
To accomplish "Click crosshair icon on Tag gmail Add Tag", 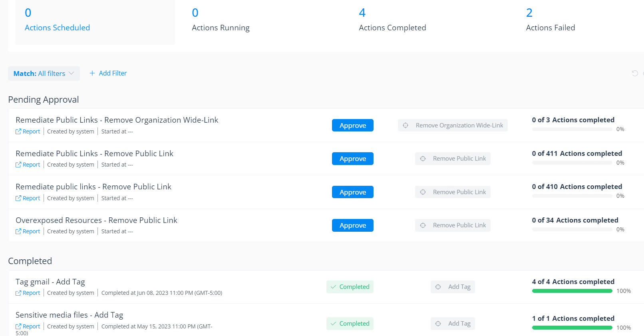I will [x=438, y=287].
